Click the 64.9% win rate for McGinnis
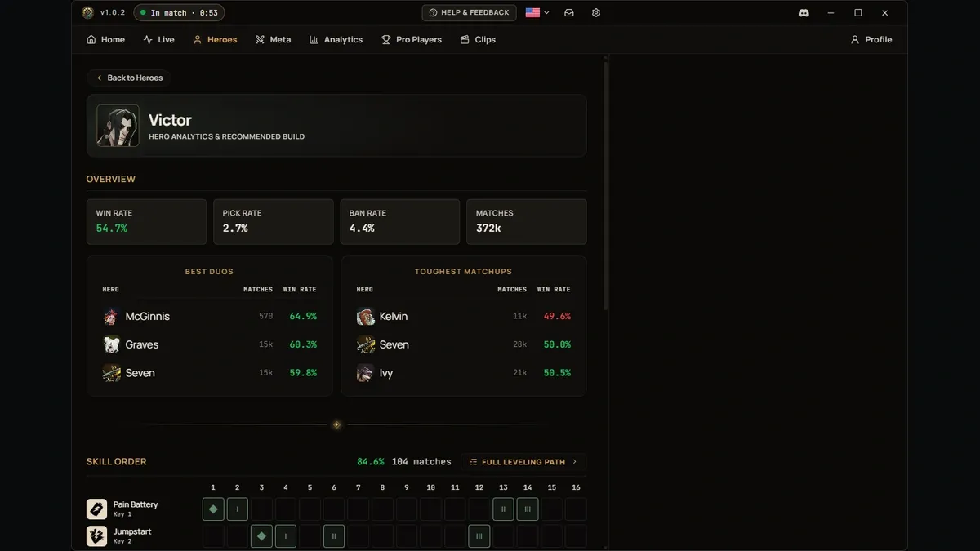 tap(303, 317)
